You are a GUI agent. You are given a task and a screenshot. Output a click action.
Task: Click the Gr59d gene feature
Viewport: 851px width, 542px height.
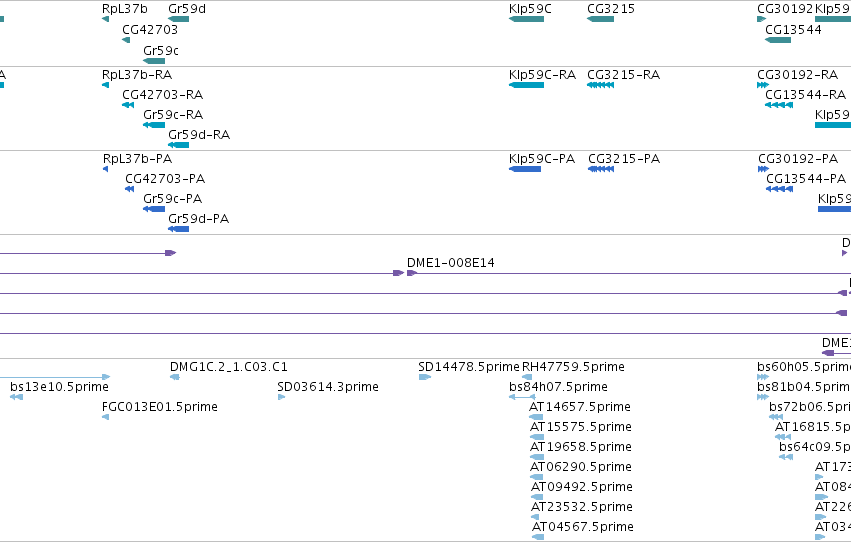tap(179, 19)
